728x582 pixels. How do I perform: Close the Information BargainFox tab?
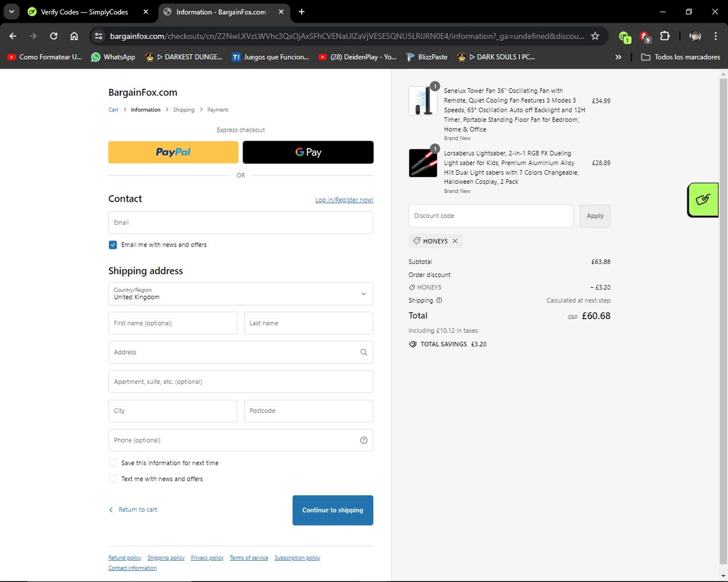click(281, 12)
